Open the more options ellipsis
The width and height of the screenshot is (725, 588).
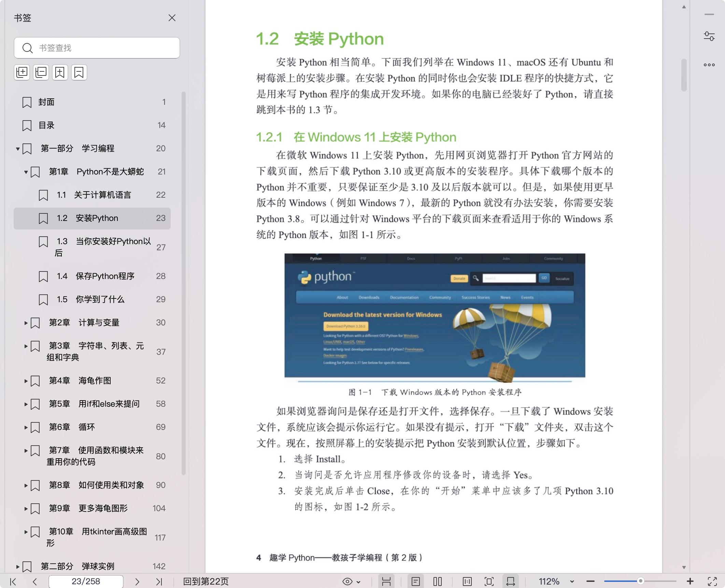(709, 65)
